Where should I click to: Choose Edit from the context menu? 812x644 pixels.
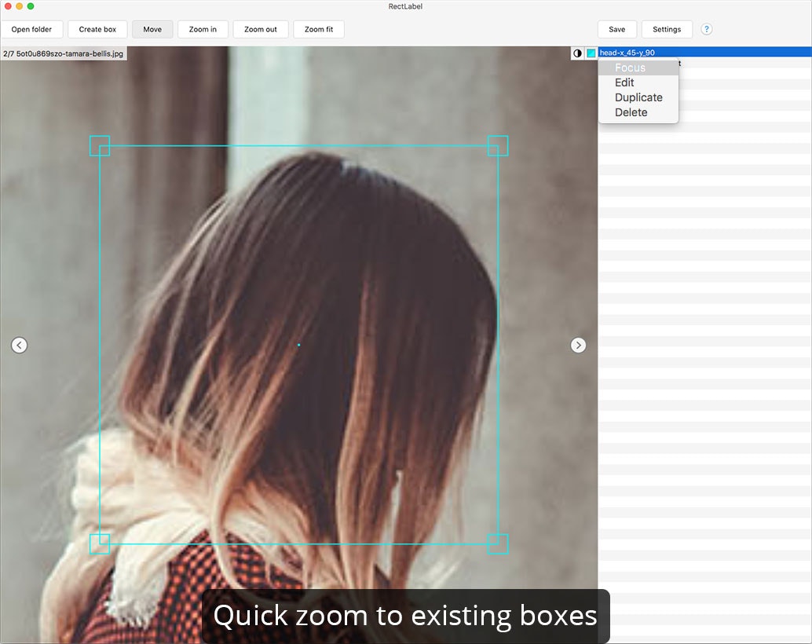pyautogui.click(x=624, y=82)
